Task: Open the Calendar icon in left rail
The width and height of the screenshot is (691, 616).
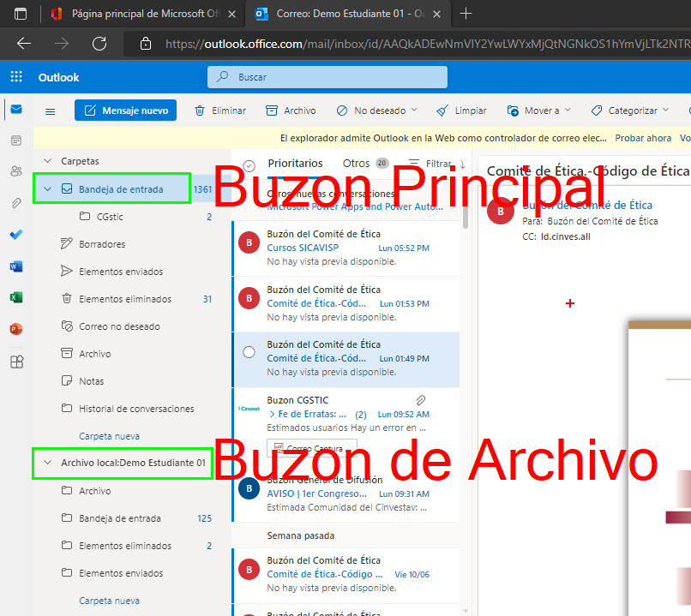Action: pos(15,140)
